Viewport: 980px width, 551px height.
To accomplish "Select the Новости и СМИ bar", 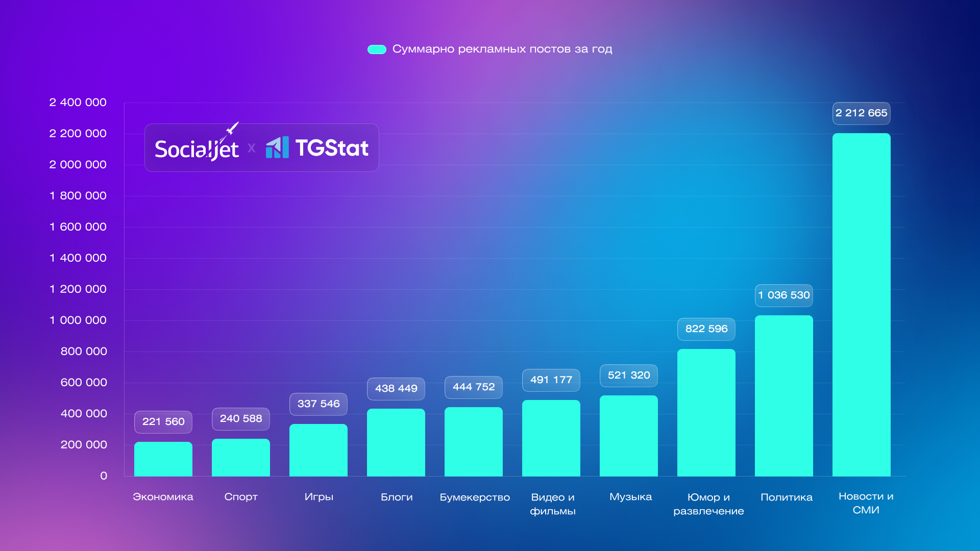I will pos(861,305).
